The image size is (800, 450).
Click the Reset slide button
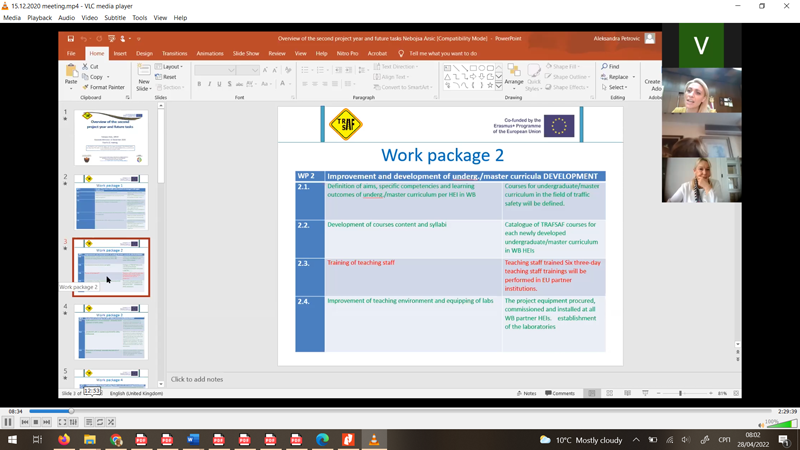(x=166, y=77)
